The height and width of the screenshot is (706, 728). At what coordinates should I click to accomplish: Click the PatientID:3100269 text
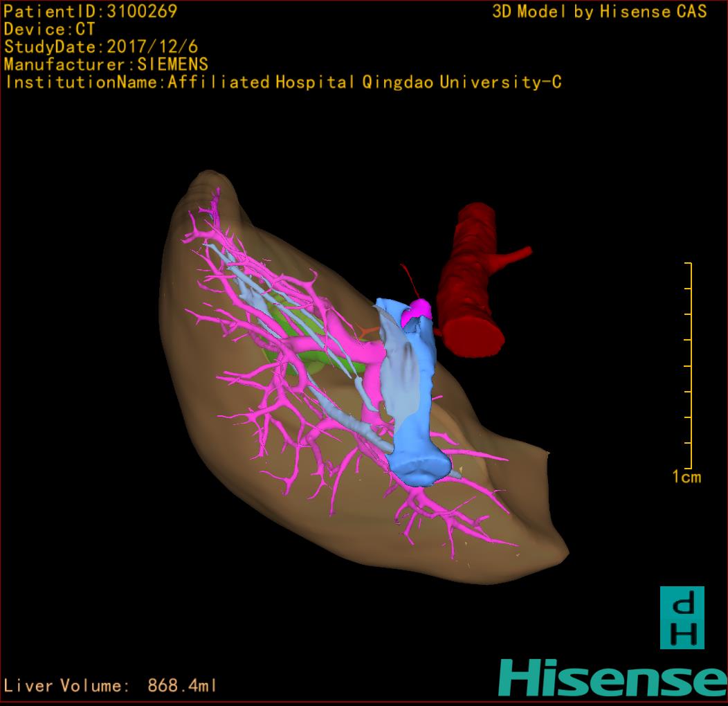click(x=90, y=11)
